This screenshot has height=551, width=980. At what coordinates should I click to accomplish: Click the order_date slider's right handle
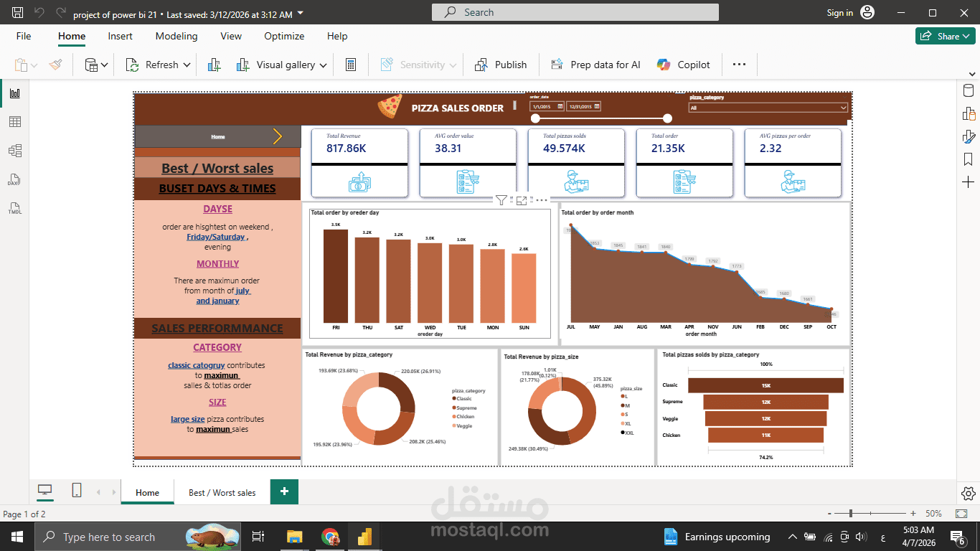coord(668,118)
